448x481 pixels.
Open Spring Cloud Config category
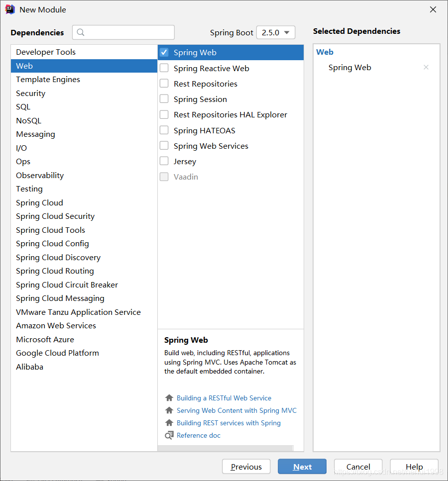point(84,244)
